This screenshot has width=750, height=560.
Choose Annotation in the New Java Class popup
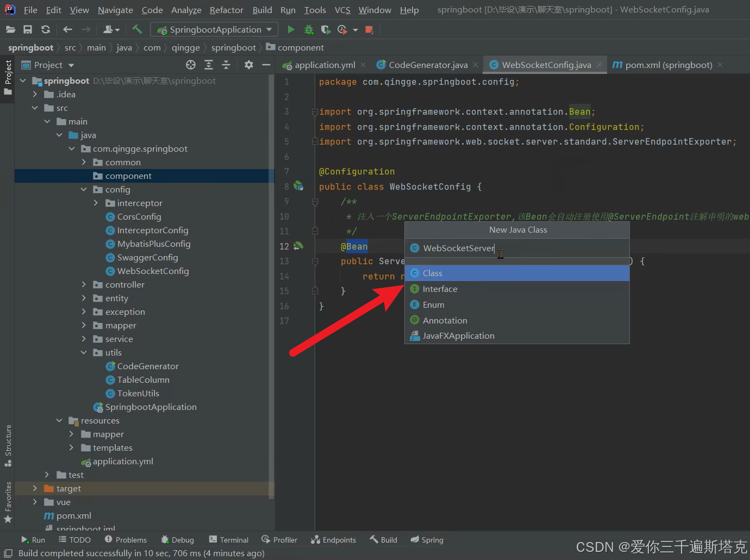click(443, 320)
